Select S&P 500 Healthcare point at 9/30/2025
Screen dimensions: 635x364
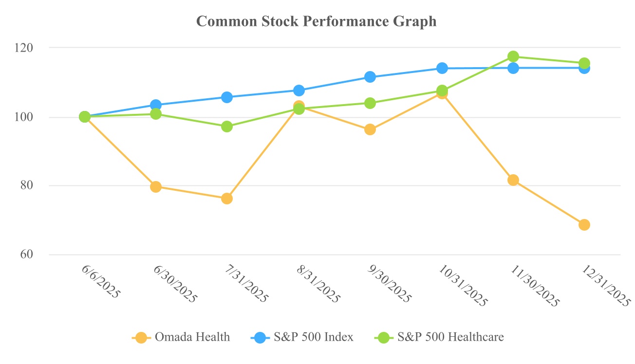[370, 103]
